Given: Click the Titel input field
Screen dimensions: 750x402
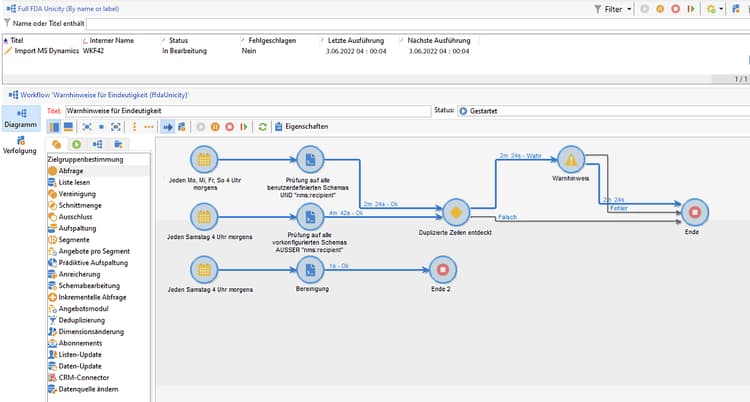Looking at the screenshot, I should 248,111.
